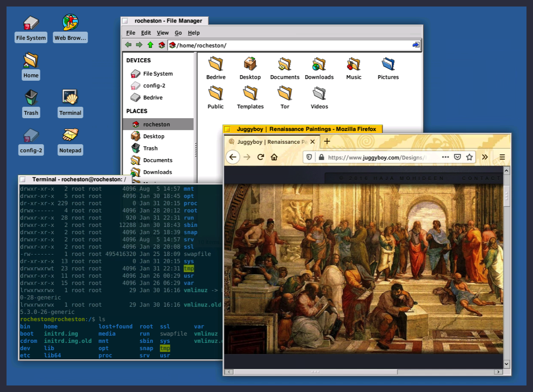Viewport: 533px width, 392px height.
Task: Show site security info via padlock
Action: click(x=321, y=157)
